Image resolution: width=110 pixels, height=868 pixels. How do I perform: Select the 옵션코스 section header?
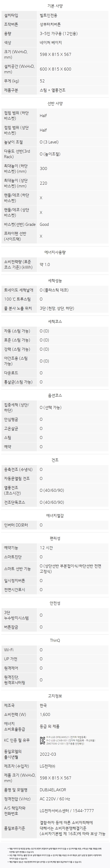click(x=55, y=395)
